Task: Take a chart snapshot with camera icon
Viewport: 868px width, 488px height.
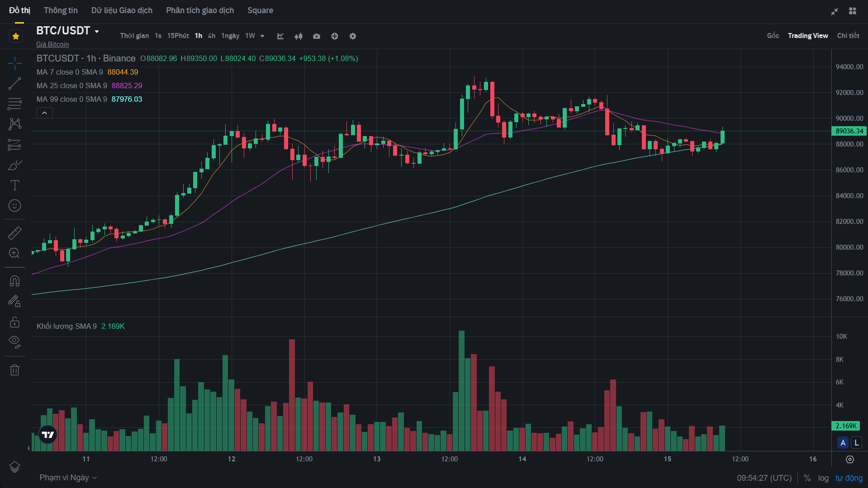Action: click(x=317, y=36)
